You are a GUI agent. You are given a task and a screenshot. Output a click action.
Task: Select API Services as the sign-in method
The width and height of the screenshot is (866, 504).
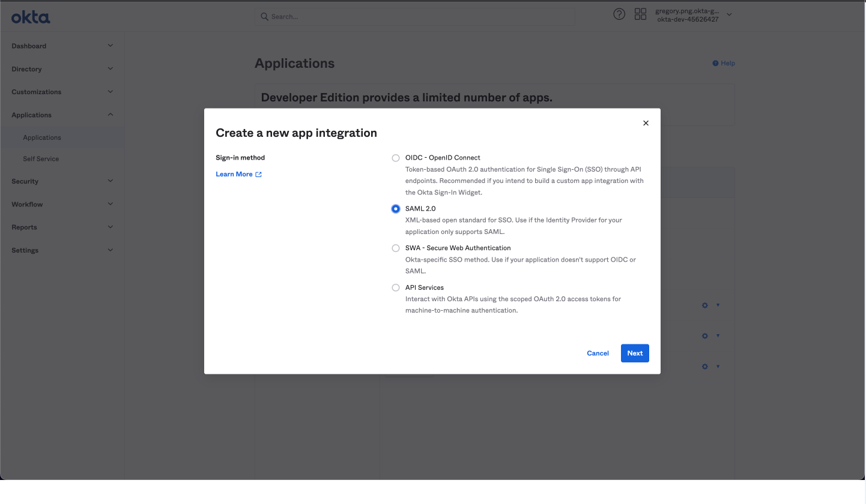(395, 287)
